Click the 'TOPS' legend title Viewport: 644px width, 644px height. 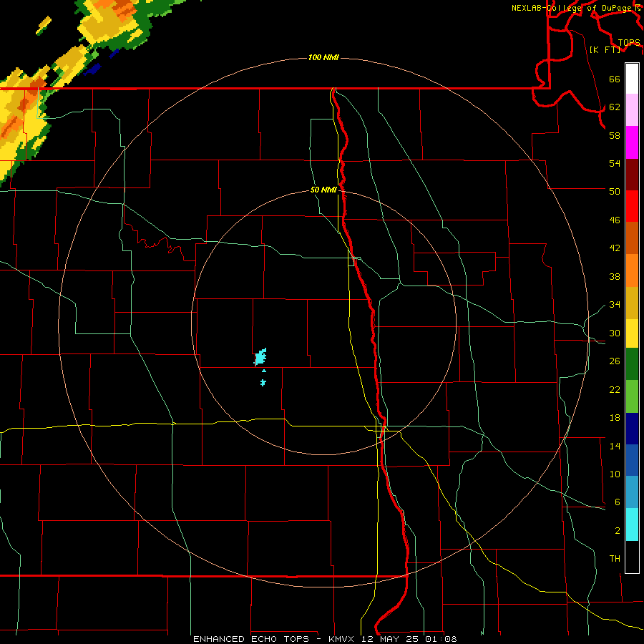629,42
